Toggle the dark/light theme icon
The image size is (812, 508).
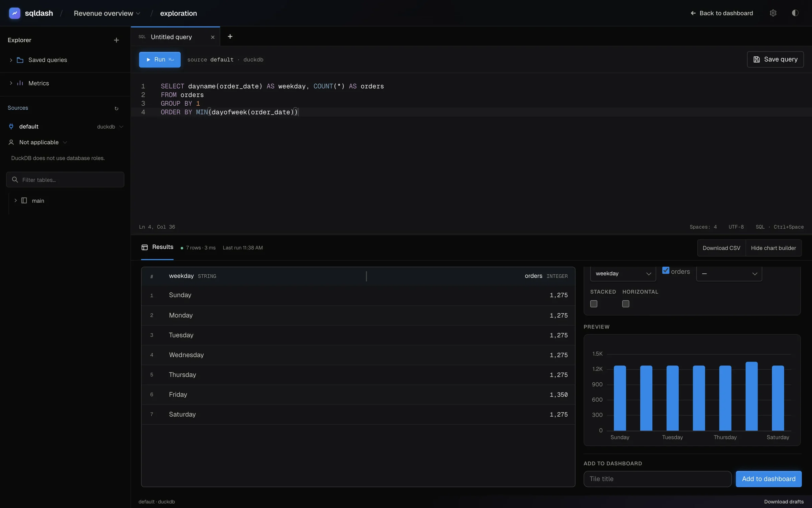pos(795,13)
